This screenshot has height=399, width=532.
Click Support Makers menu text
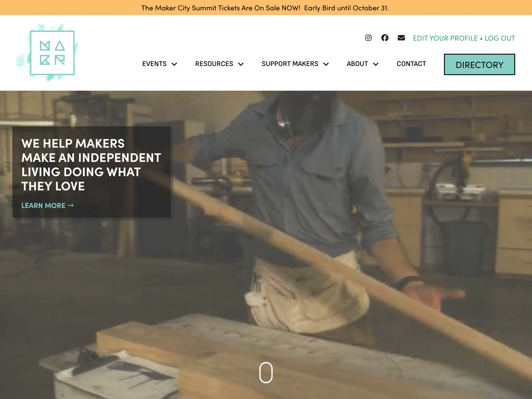tap(290, 64)
